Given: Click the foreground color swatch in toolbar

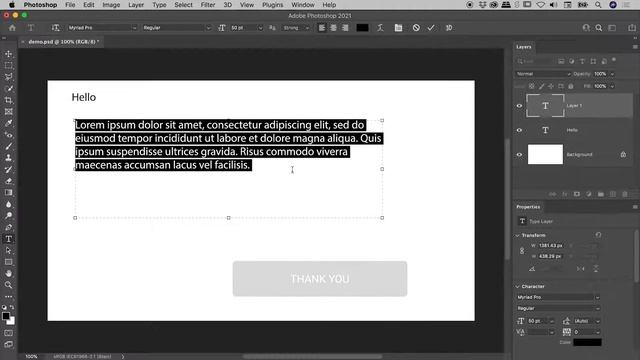Looking at the screenshot, I should pos(6,316).
